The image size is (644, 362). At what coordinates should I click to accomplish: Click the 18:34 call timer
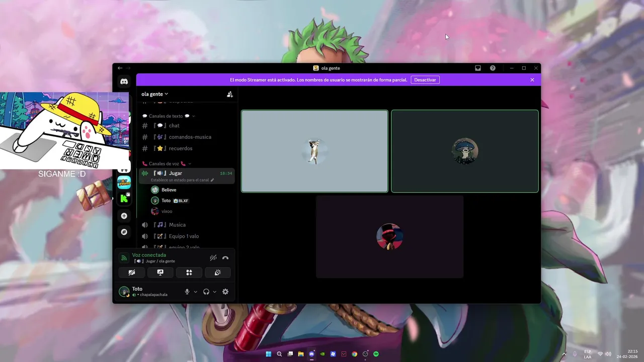[226, 173]
